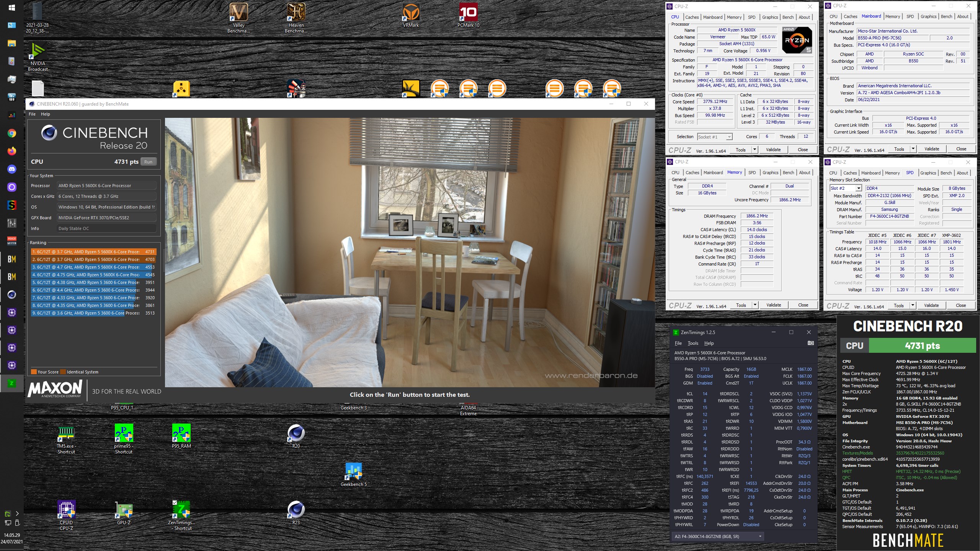Open the Geekbench 5 desktop icon
Viewport: 980px width, 551px height.
pos(353,474)
